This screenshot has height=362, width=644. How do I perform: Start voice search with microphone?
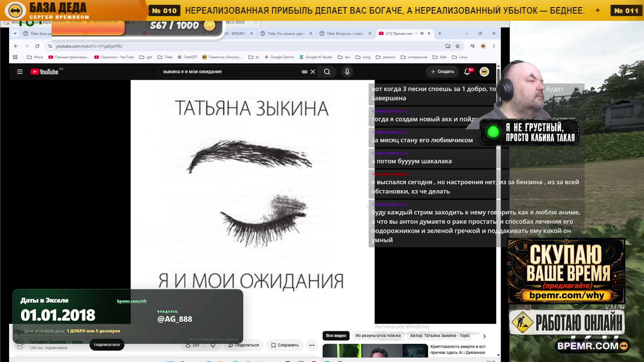click(347, 72)
